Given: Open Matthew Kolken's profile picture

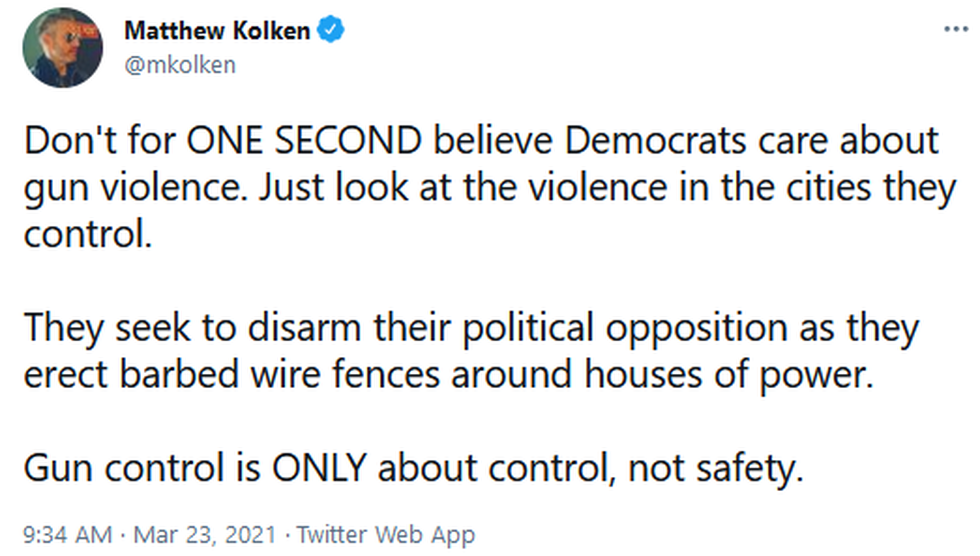Looking at the screenshot, I should click(x=62, y=48).
